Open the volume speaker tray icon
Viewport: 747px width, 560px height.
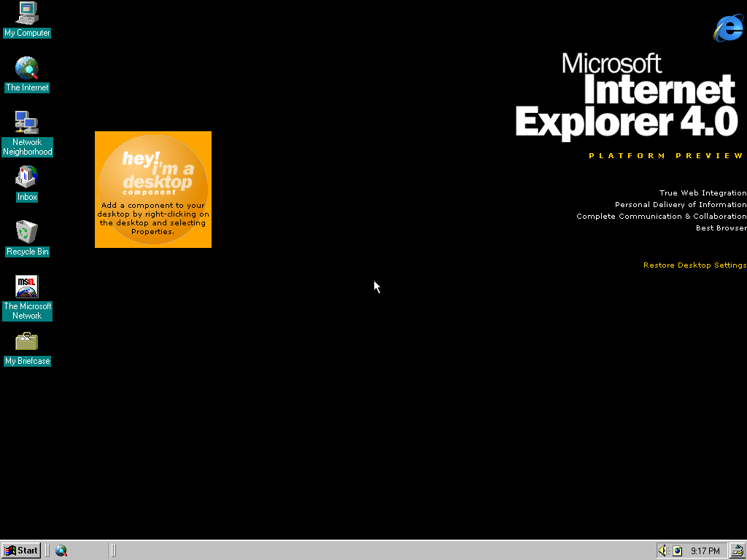(664, 551)
